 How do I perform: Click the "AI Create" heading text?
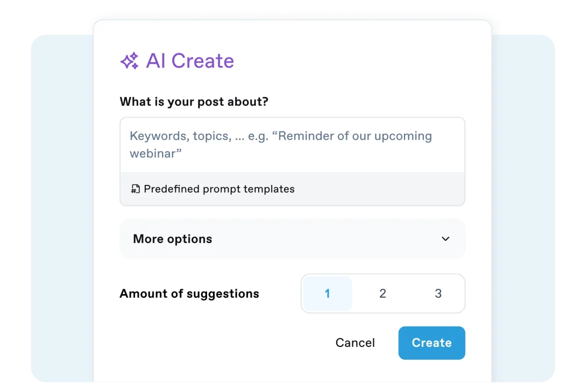(190, 61)
